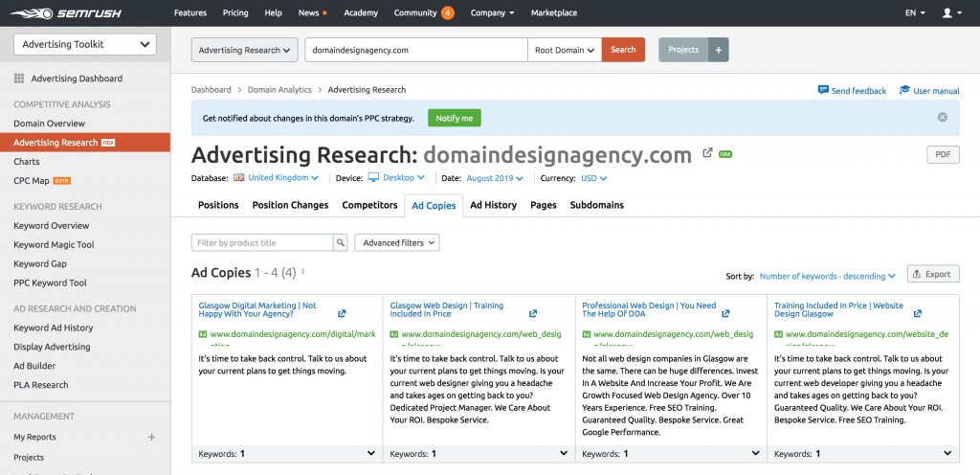This screenshot has height=475, width=980.
Task: Click the Desktop monitor icon
Action: click(373, 177)
